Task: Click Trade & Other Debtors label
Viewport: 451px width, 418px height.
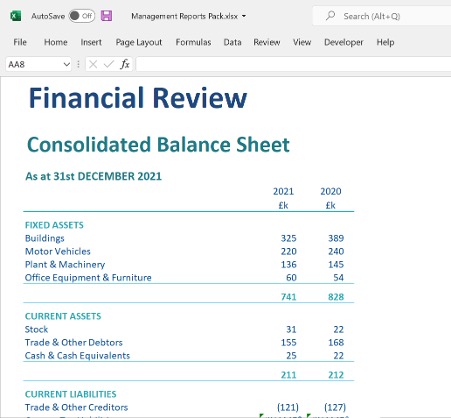Action: click(74, 342)
